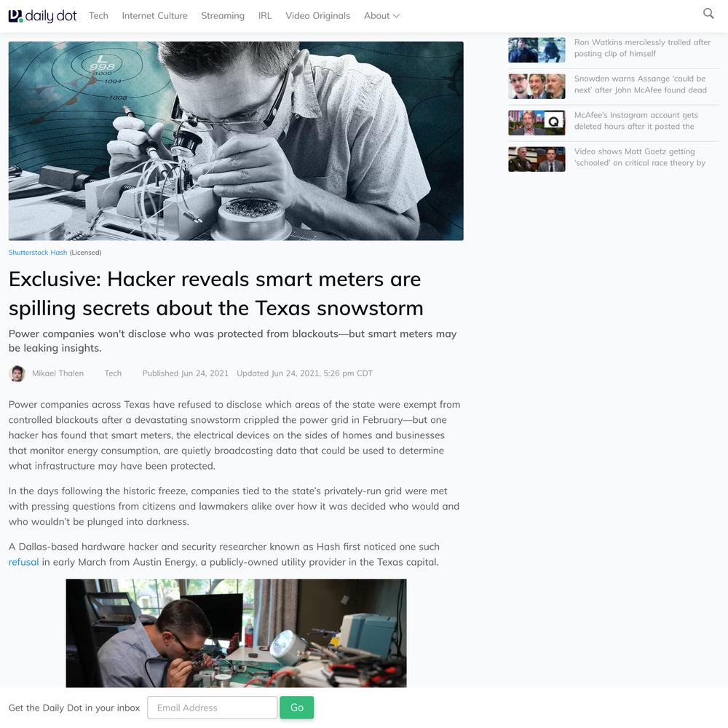Open Snowden warns Assange story thumbnail
The image size is (728, 728).
(x=537, y=87)
